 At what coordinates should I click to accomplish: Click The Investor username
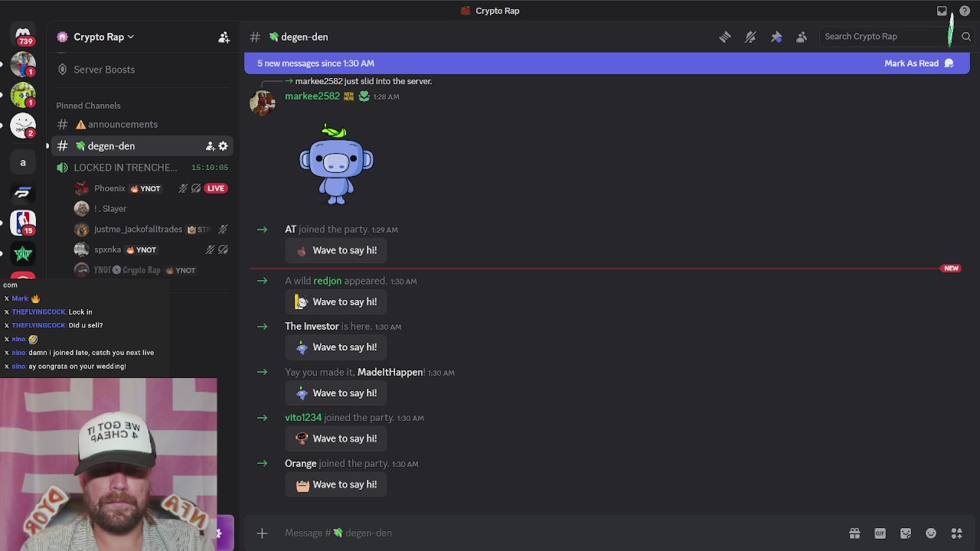(312, 327)
